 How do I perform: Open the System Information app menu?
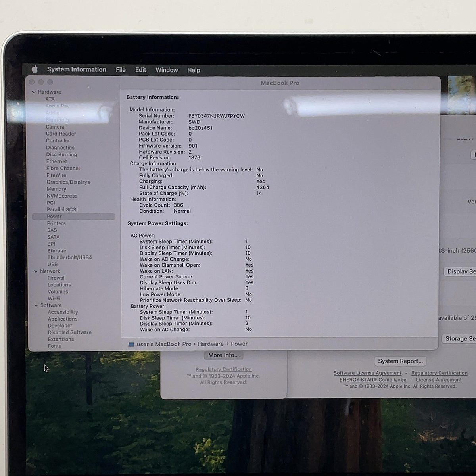coord(77,69)
